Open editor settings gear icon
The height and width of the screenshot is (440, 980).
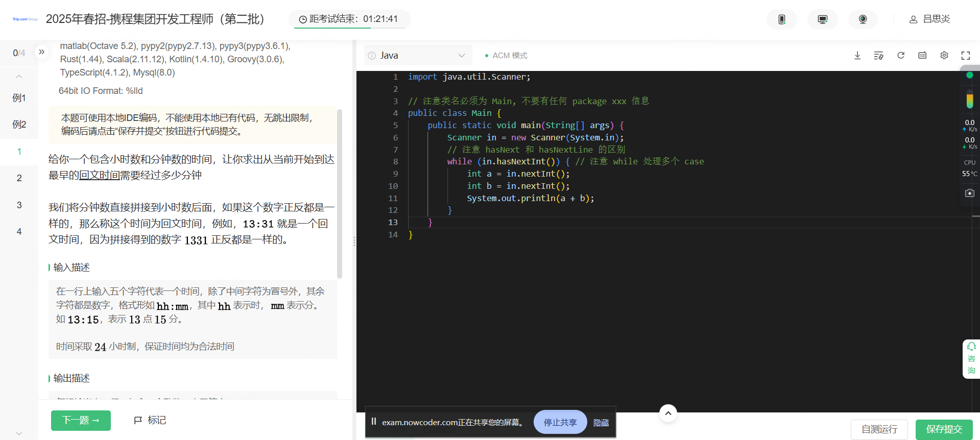[944, 55]
